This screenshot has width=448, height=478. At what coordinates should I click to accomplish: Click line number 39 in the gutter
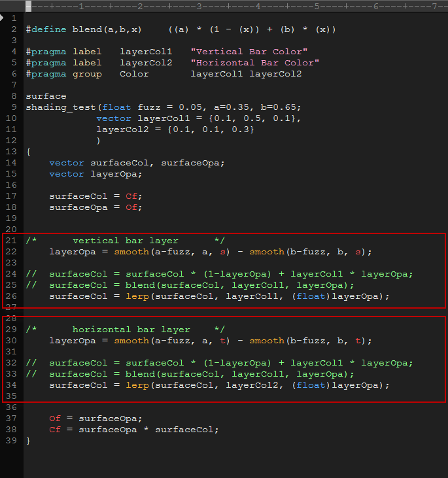point(11,441)
